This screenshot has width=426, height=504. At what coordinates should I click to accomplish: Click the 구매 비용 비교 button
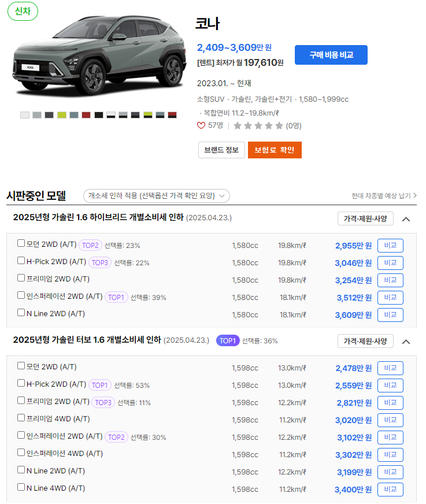(x=331, y=55)
